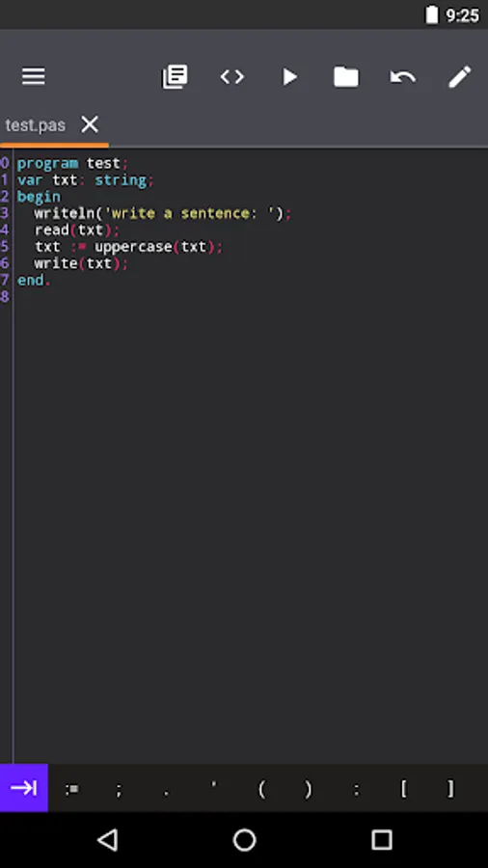Viewport: 488px width, 868px height.
Task: Tap the 9:25 clock
Action: [x=463, y=15]
